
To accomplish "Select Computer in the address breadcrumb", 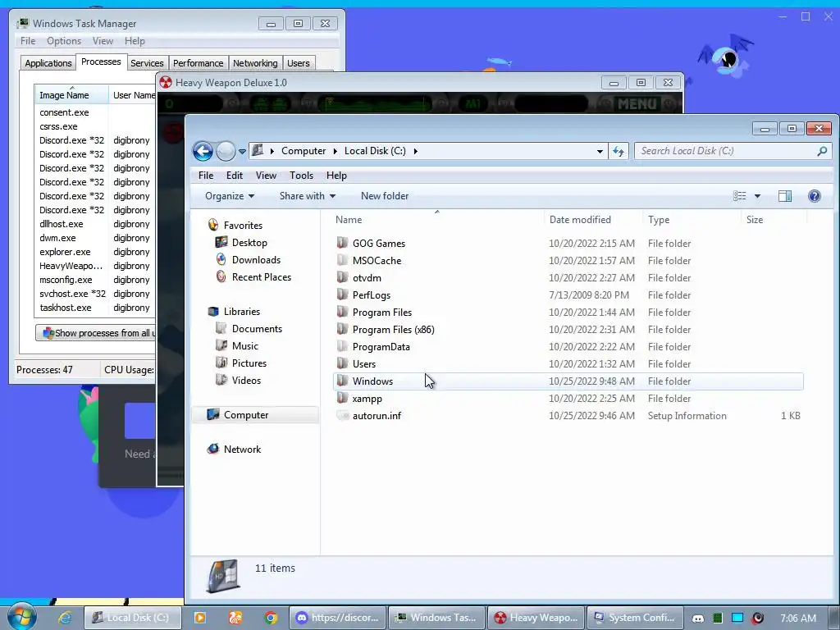I will point(304,151).
